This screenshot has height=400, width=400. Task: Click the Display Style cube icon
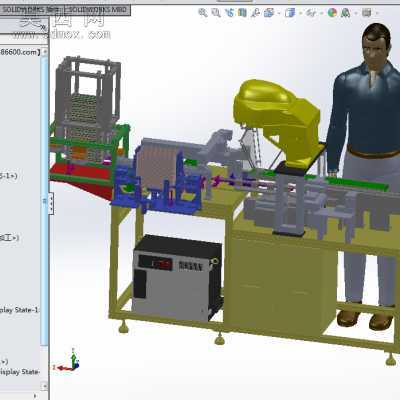click(290, 13)
